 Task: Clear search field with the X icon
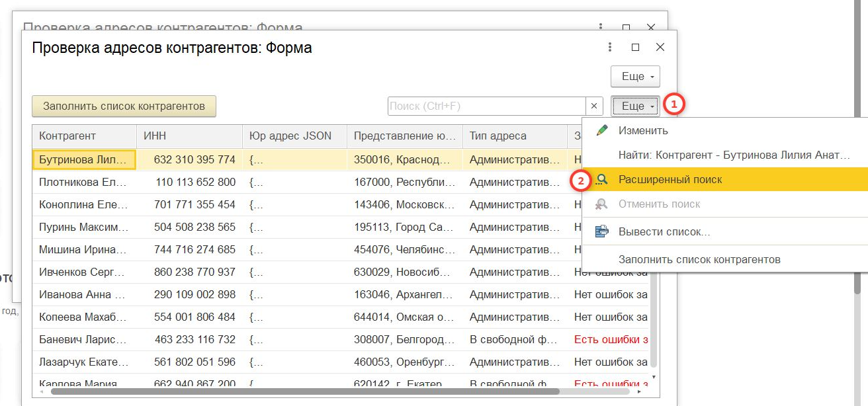tap(593, 106)
